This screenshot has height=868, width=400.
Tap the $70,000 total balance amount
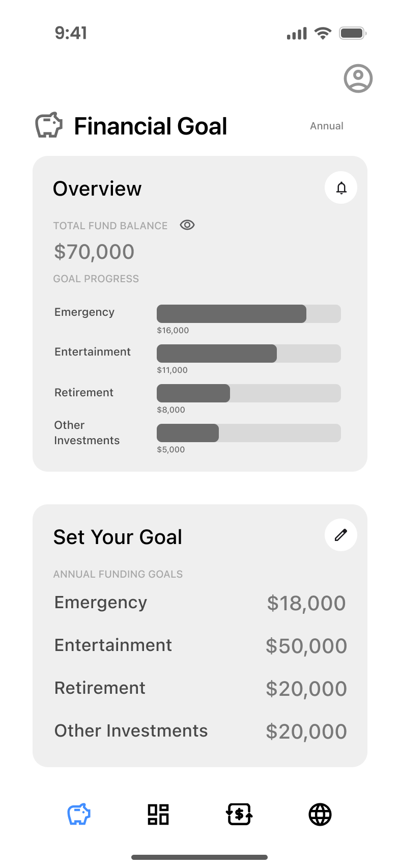tap(94, 252)
